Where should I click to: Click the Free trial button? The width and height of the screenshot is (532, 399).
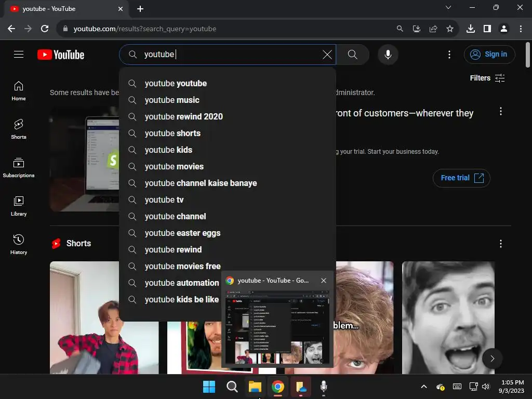(461, 178)
